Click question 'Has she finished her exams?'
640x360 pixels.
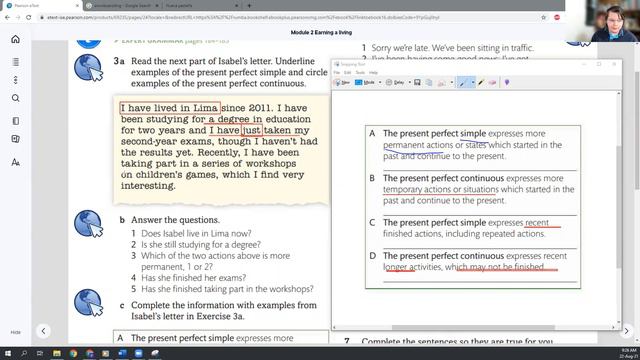point(193,278)
